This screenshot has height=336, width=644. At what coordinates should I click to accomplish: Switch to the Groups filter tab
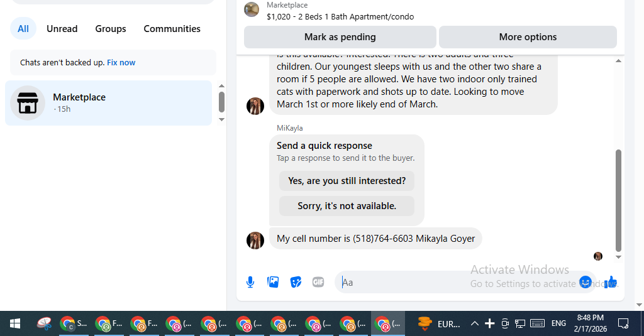coord(111,29)
